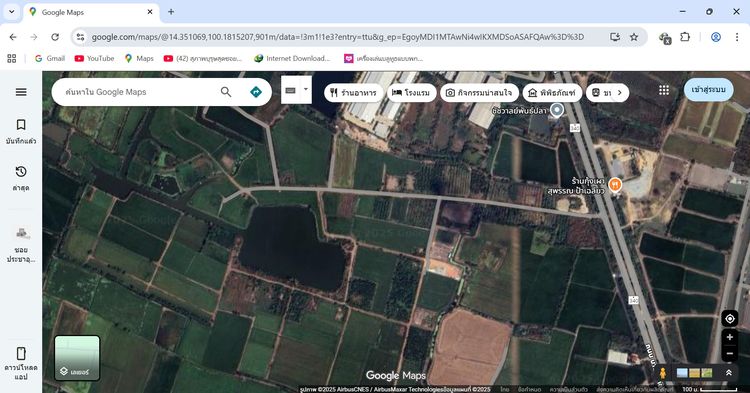This screenshot has width=750, height=393.
Task: Select the yellow imagery thumbnail
Action: (695, 373)
